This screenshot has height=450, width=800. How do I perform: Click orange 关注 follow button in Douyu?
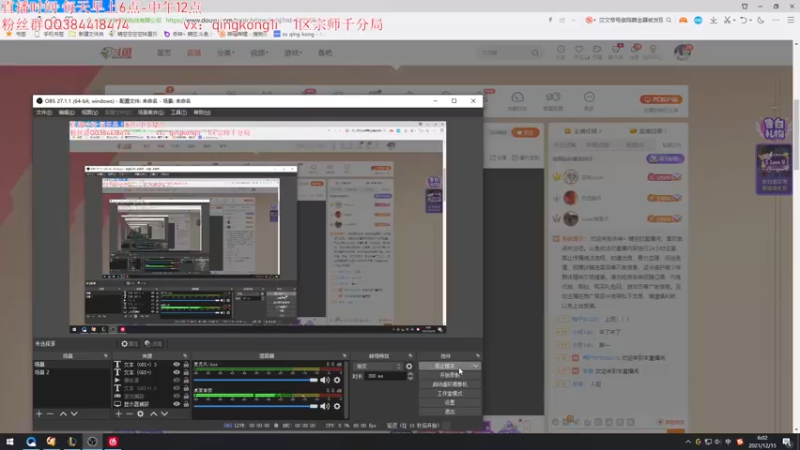point(525,133)
